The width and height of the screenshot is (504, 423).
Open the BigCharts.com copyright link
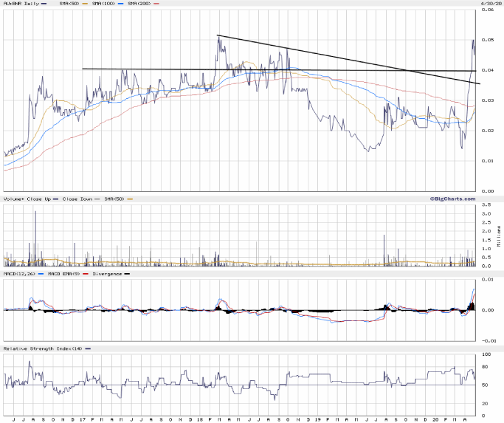point(451,199)
